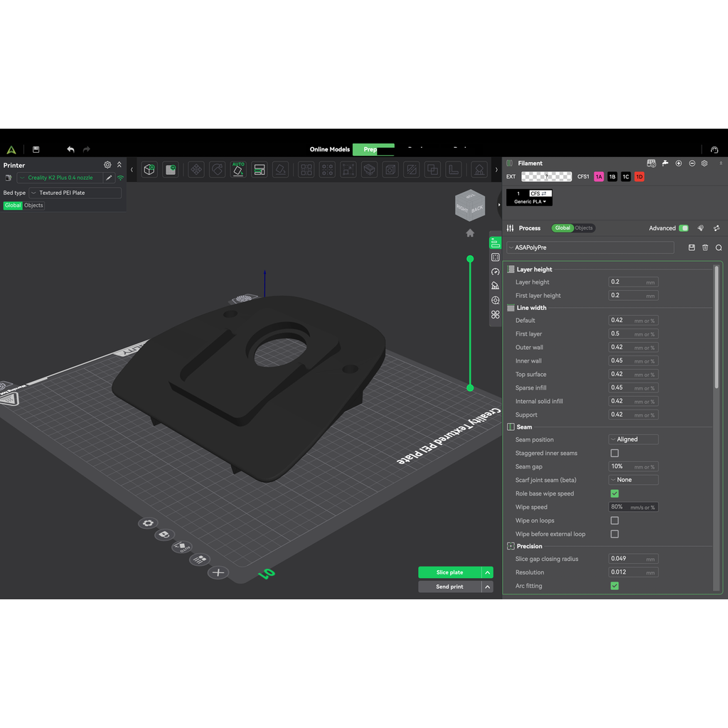This screenshot has width=728, height=728.
Task: Open the ASAPolyPre process preset dropdown
Action: tap(590, 248)
